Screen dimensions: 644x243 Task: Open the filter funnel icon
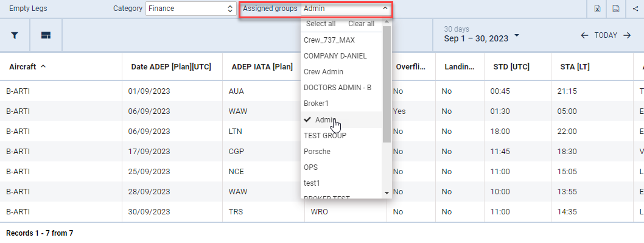[x=15, y=35]
